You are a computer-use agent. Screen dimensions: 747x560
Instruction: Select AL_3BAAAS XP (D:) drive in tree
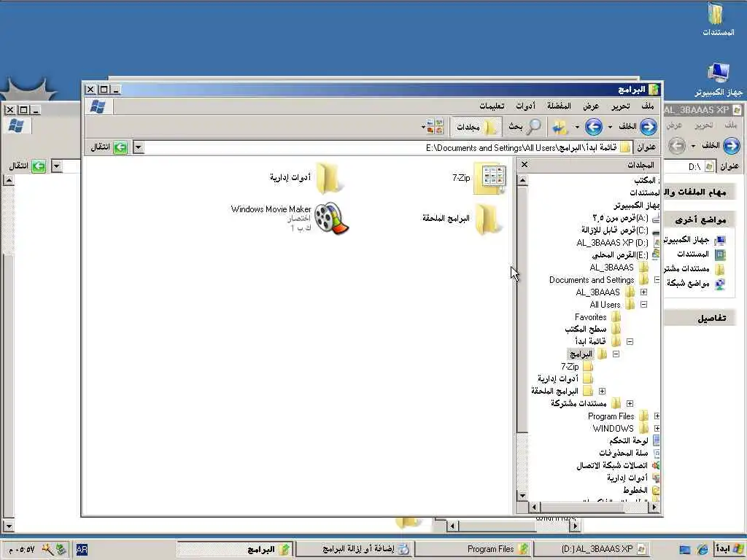point(612,243)
